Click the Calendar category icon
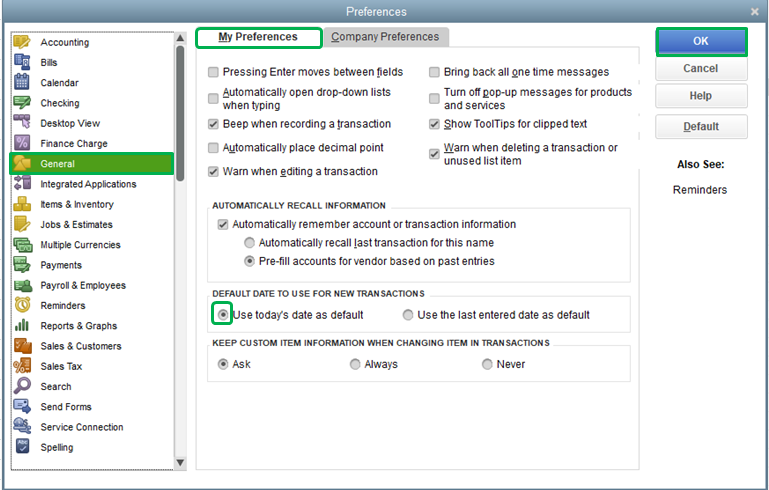769x490 pixels. coord(22,82)
